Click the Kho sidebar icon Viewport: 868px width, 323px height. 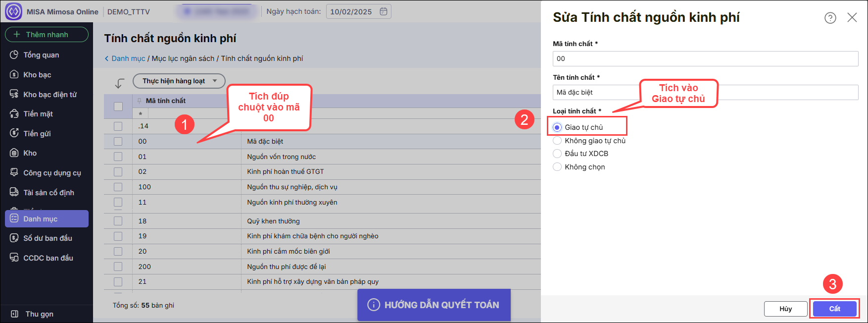pos(14,153)
